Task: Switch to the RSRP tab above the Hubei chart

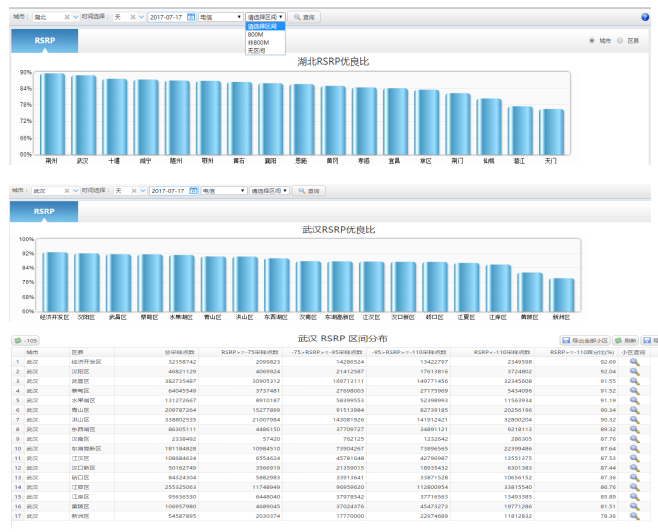Action: [x=44, y=41]
